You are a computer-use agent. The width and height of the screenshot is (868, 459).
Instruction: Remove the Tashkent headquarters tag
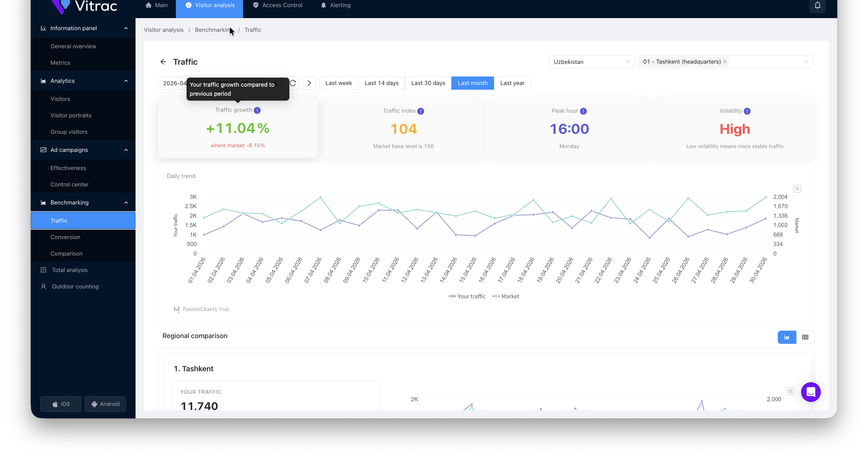tap(725, 62)
